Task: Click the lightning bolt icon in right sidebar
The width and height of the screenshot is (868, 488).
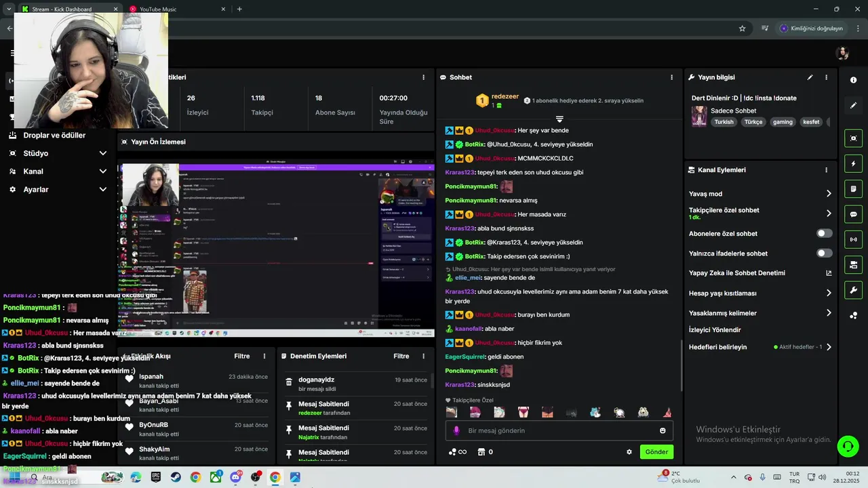Action: [x=853, y=163]
